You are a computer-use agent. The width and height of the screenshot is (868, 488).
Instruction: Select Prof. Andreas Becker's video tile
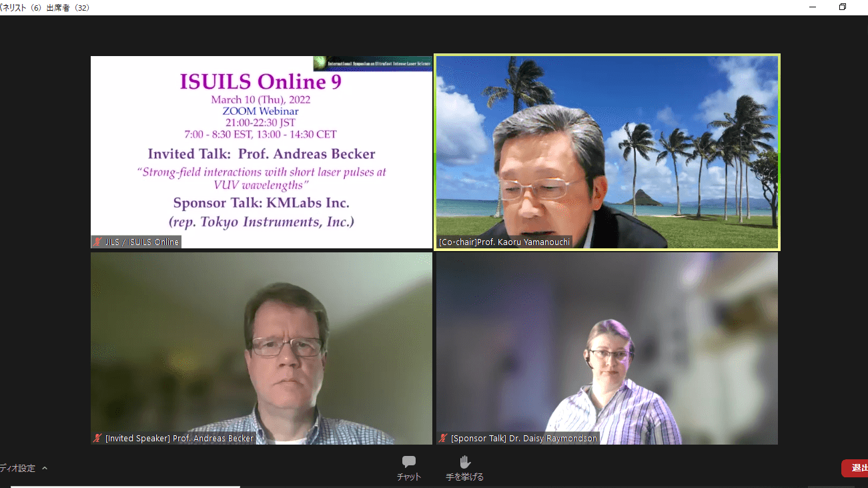pyautogui.click(x=262, y=348)
